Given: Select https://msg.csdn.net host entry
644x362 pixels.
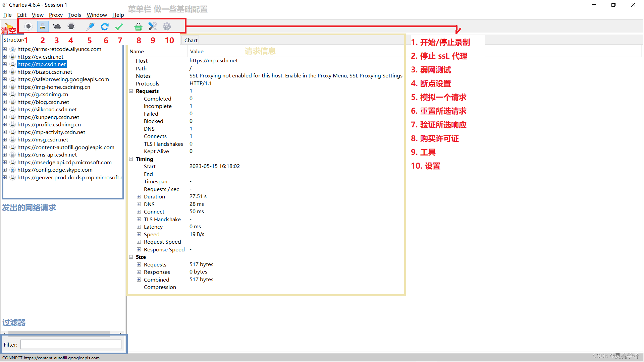Looking at the screenshot, I should tap(43, 140).
